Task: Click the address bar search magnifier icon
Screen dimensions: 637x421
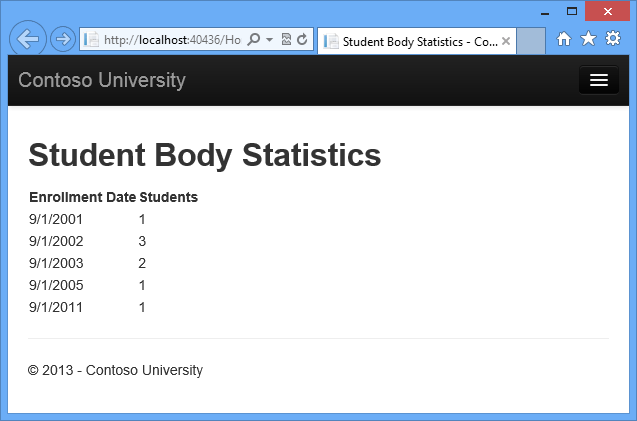Action: [x=253, y=40]
